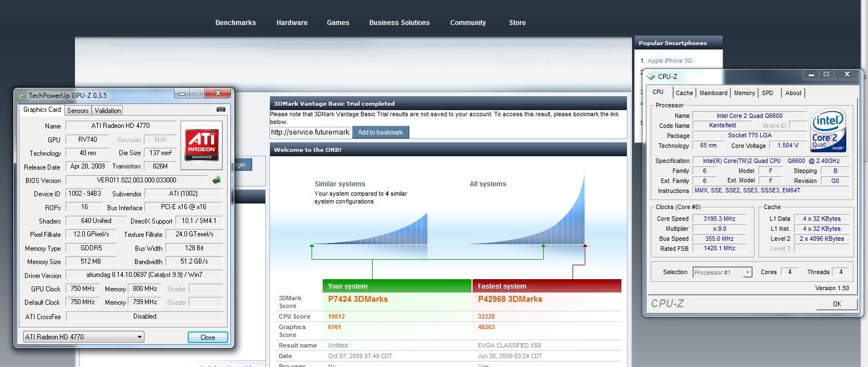Click the Level 2 cache 2 x 4096 KBytes value

(x=821, y=239)
